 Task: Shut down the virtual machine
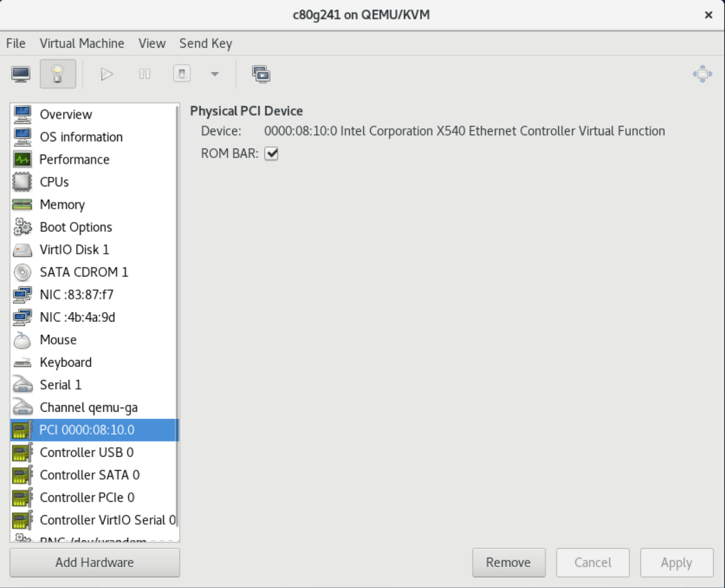pyautogui.click(x=182, y=74)
